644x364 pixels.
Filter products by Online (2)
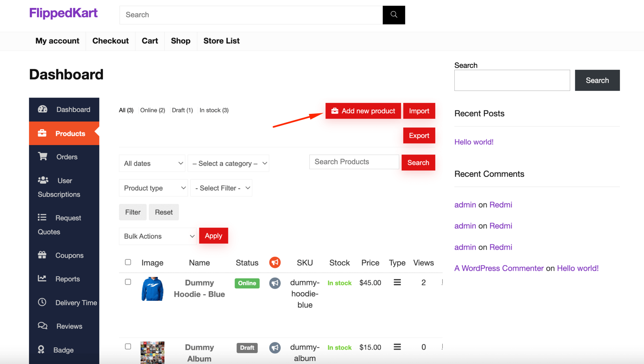[153, 110]
